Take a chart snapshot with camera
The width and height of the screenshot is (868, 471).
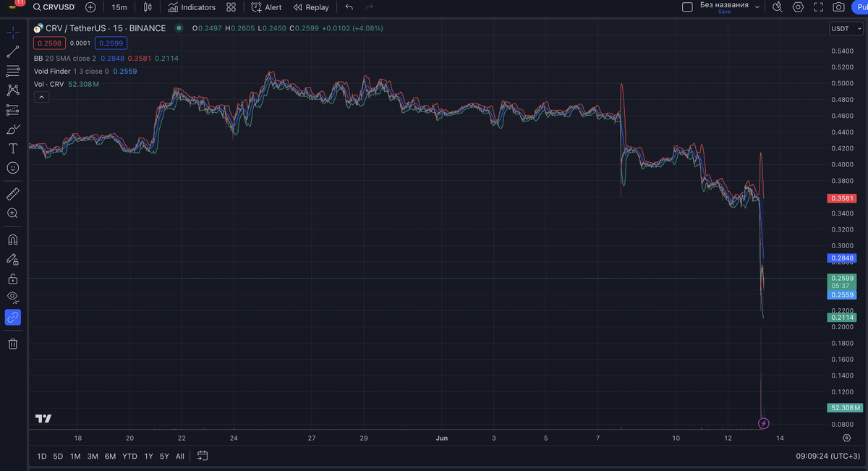(x=838, y=7)
